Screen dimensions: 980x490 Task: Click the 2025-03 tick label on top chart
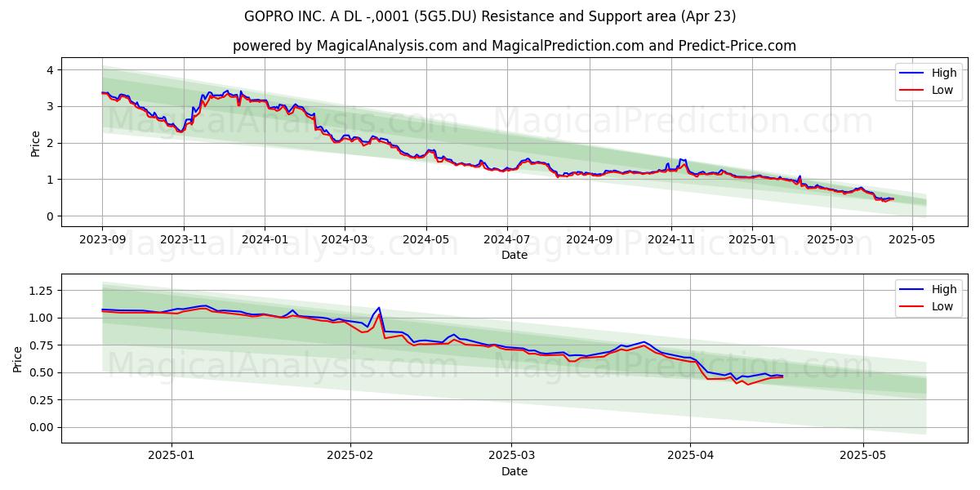(x=831, y=239)
